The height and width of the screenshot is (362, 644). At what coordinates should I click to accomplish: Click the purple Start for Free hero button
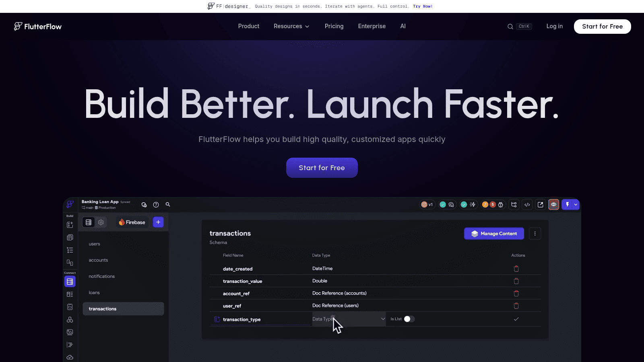(322, 168)
